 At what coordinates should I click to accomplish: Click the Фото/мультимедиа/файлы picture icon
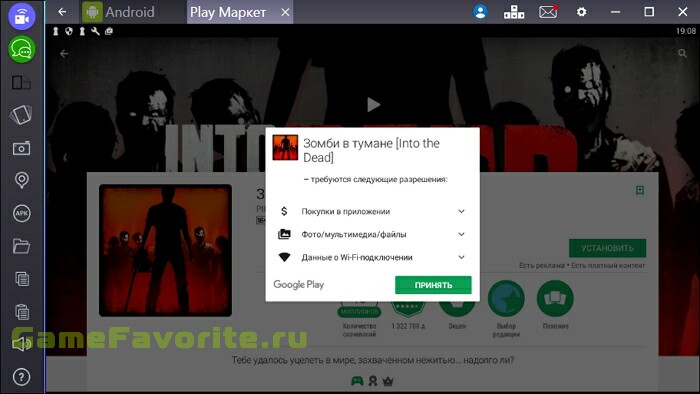click(284, 234)
